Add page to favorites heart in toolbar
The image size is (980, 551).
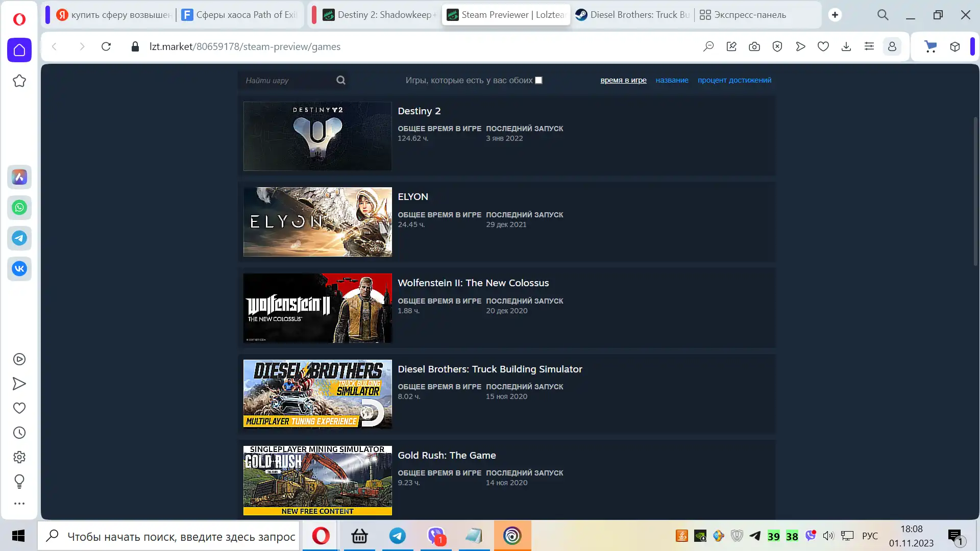pyautogui.click(x=823, y=46)
